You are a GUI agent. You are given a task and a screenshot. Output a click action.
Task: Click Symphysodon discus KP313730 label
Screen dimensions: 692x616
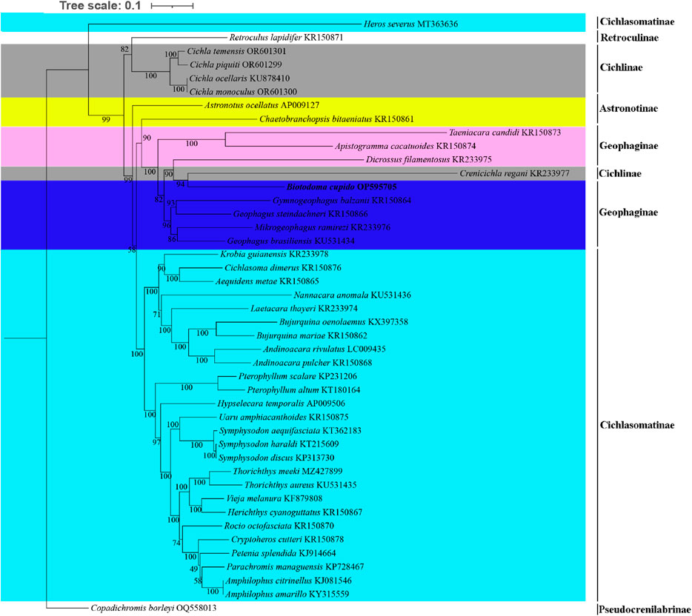276,458
